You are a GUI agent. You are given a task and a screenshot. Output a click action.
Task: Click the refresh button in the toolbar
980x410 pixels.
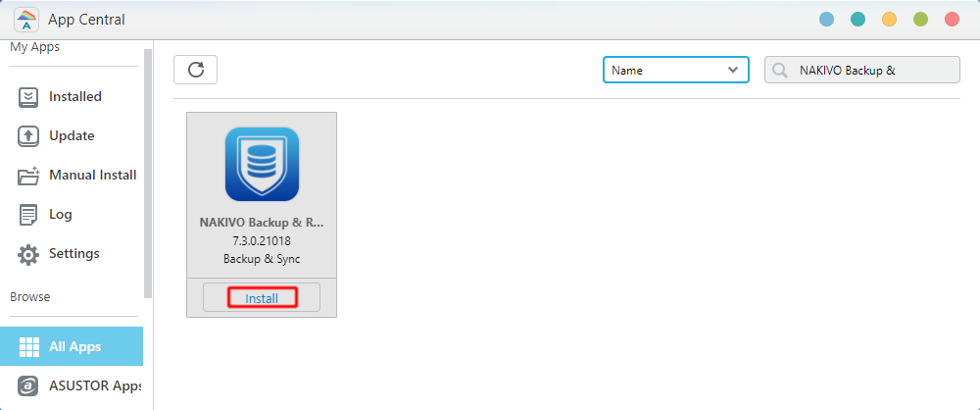pos(195,70)
